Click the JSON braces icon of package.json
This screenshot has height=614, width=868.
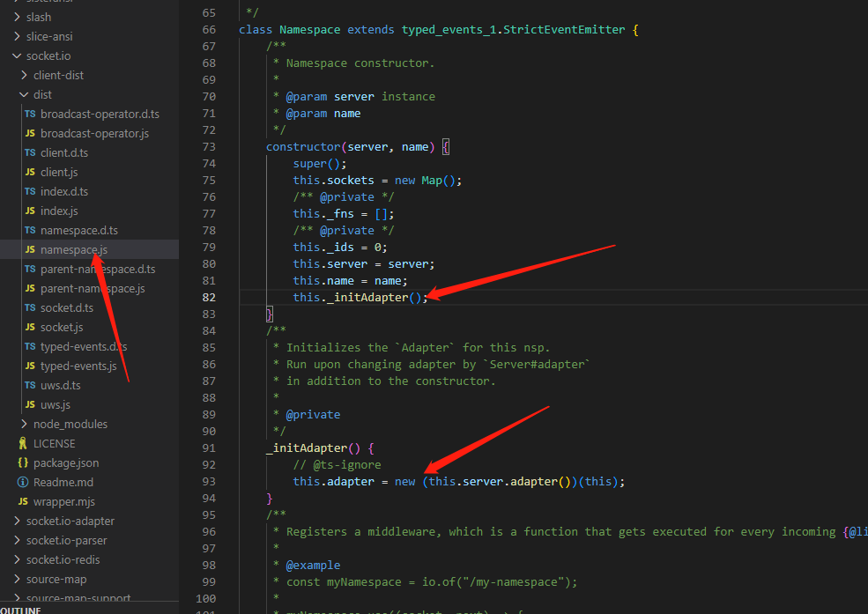(25, 462)
